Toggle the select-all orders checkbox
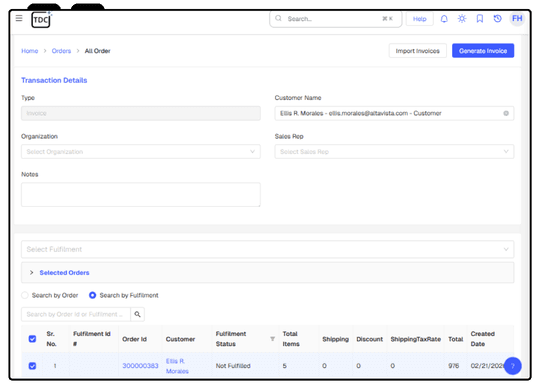The image size is (540, 384). [32, 339]
